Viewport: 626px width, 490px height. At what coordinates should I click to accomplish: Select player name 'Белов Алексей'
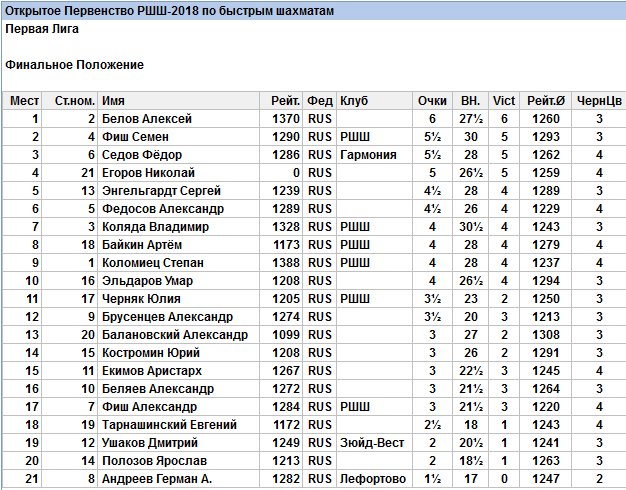[147, 119]
